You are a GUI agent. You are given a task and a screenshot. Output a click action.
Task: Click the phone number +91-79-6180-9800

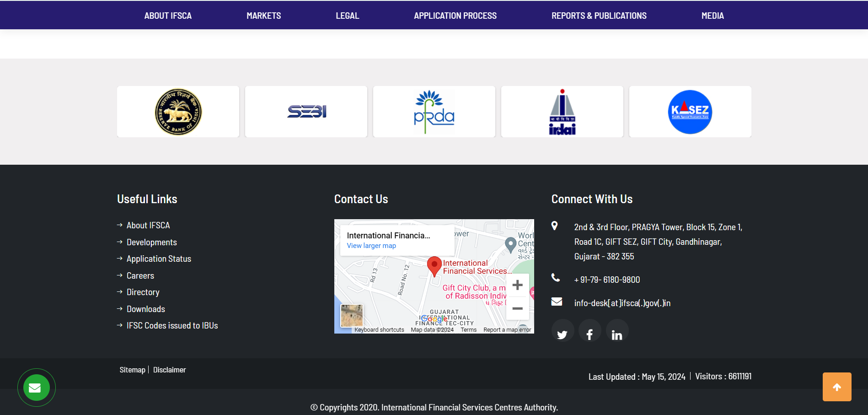click(x=607, y=280)
